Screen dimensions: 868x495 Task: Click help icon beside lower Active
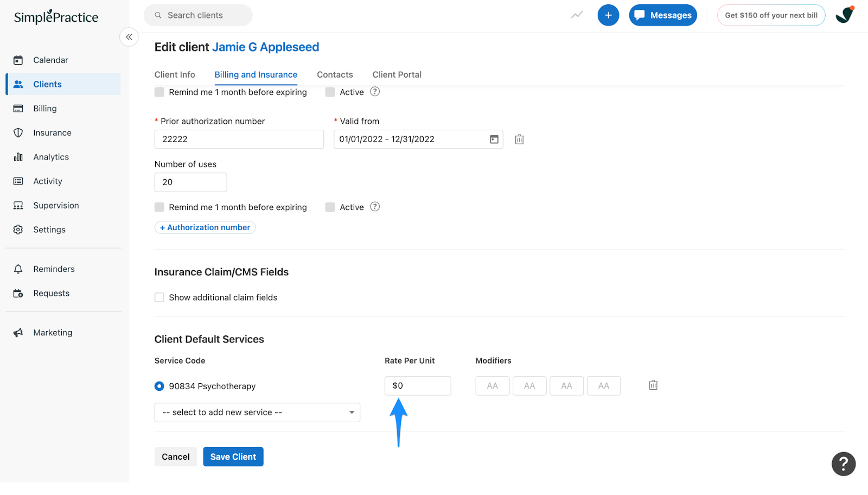[x=375, y=207]
